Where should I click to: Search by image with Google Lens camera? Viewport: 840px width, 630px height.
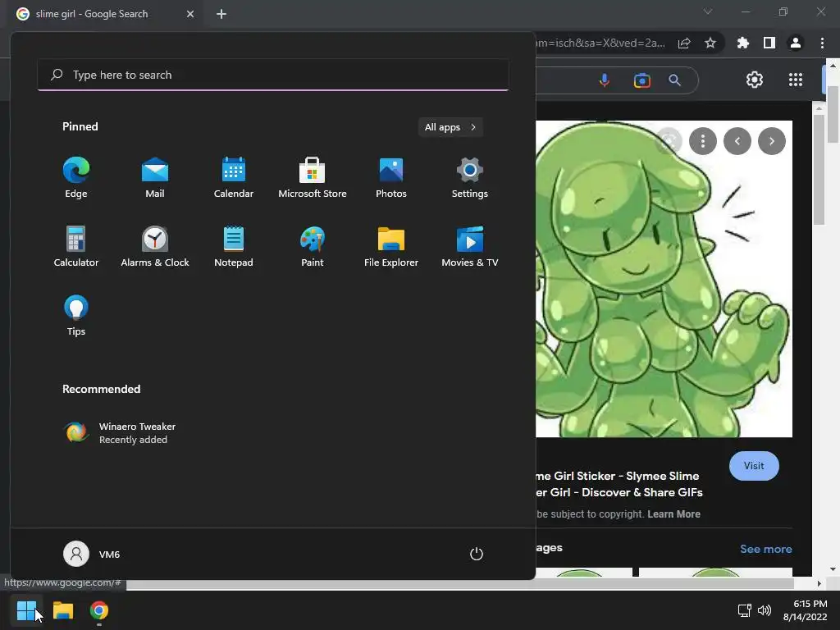[x=641, y=80]
